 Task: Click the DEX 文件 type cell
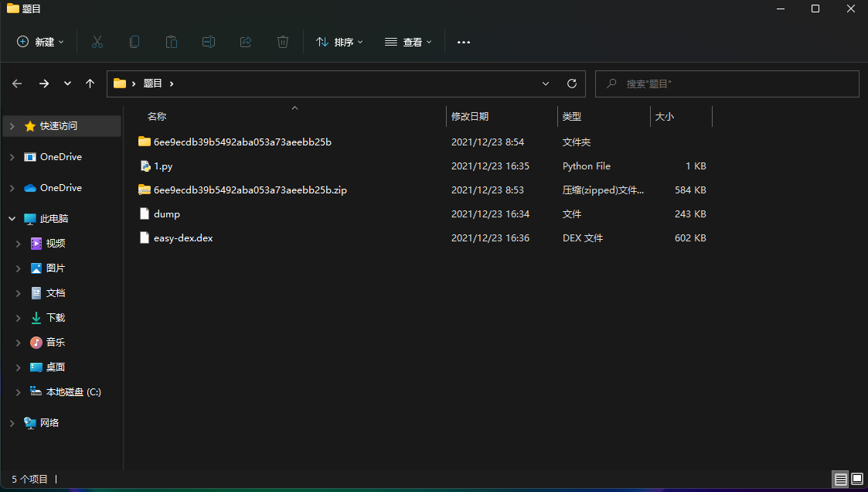tap(583, 238)
